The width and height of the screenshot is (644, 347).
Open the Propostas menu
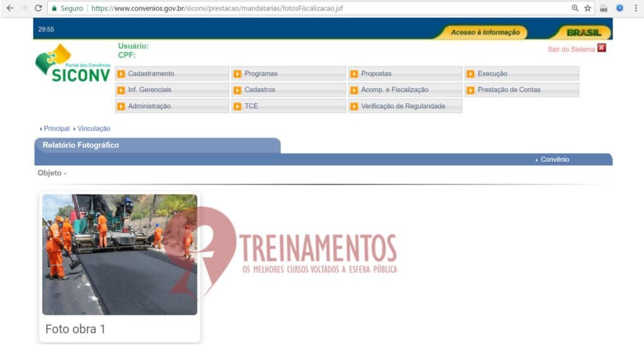coord(406,74)
